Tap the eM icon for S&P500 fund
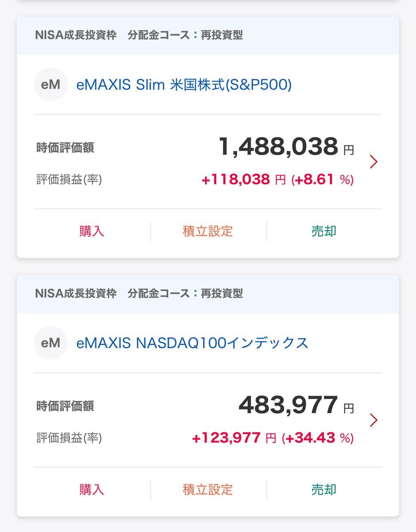Screen dimensions: 416x532 pyautogui.click(x=51, y=84)
